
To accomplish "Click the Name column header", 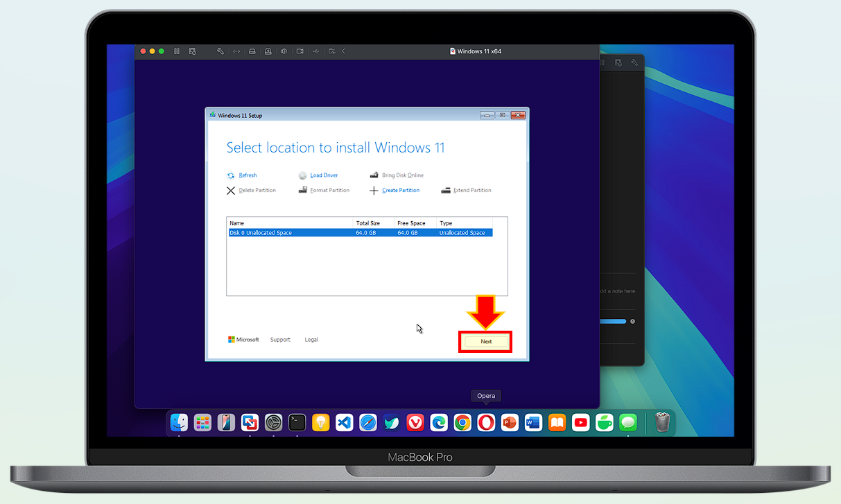I will point(291,223).
